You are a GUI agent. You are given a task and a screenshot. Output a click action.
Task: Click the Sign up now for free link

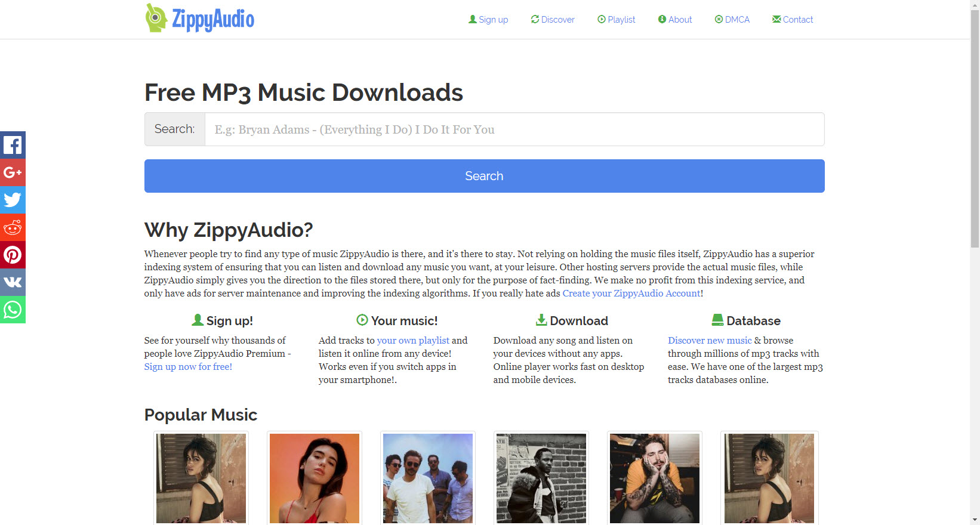[188, 367]
